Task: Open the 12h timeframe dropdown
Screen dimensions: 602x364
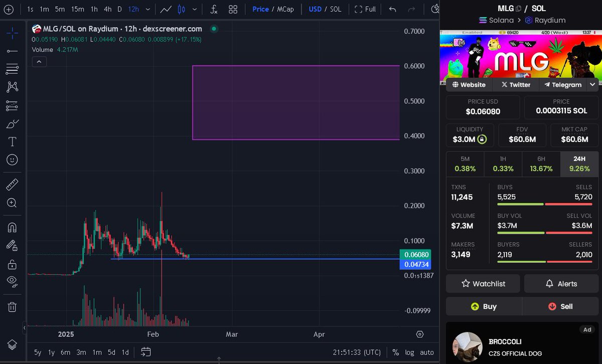Action: (147, 9)
